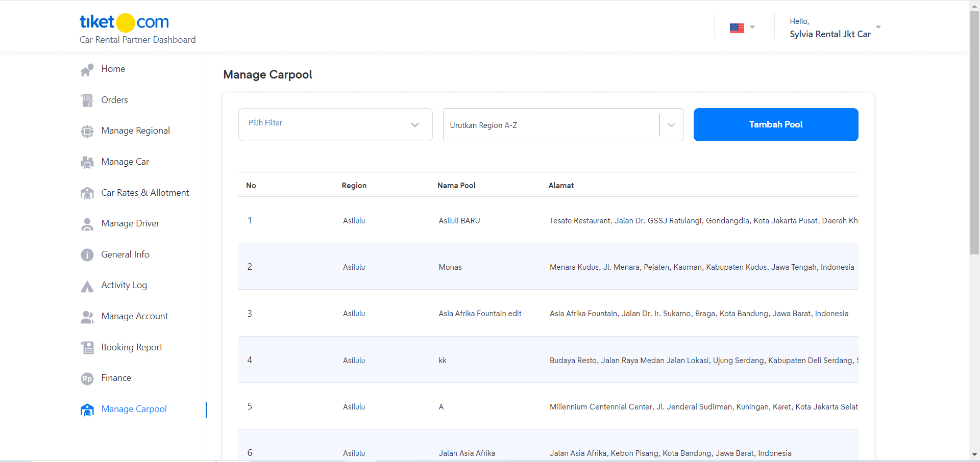Click the General Info icon
This screenshot has height=462, width=980.
coord(87,255)
